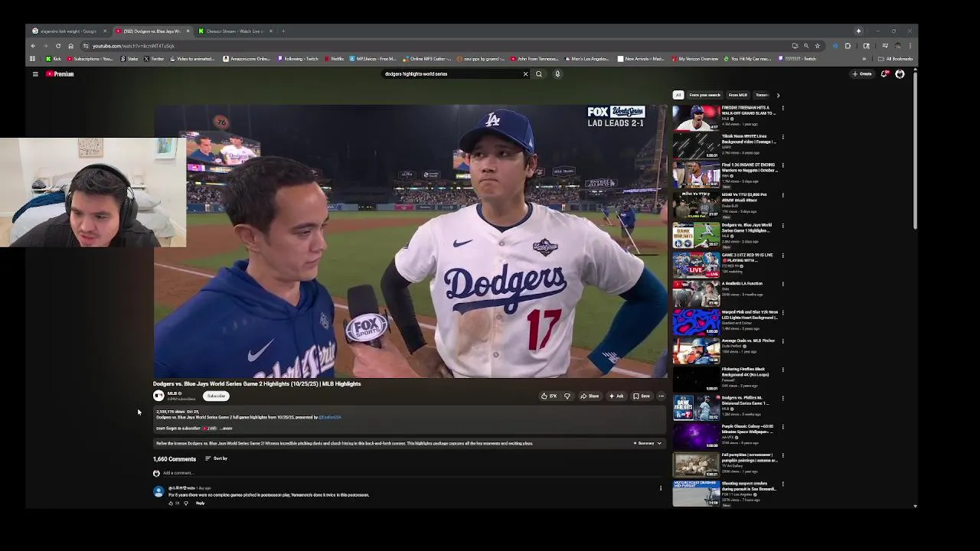980x551 pixels.
Task: Show more filter chips with the arrow
Action: (x=778, y=95)
